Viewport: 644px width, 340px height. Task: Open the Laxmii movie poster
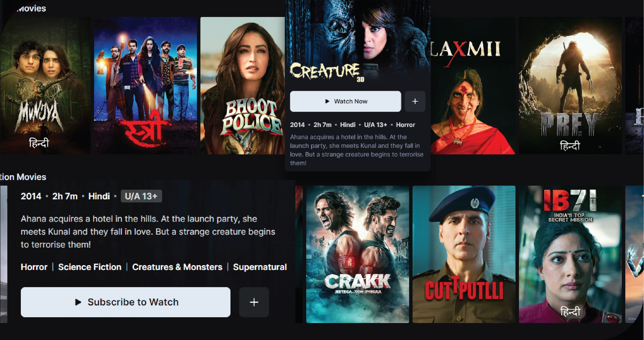click(x=473, y=85)
